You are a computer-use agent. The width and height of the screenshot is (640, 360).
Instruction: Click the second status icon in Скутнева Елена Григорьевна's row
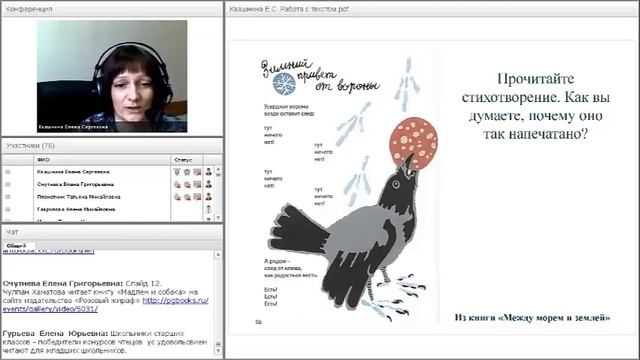187,184
